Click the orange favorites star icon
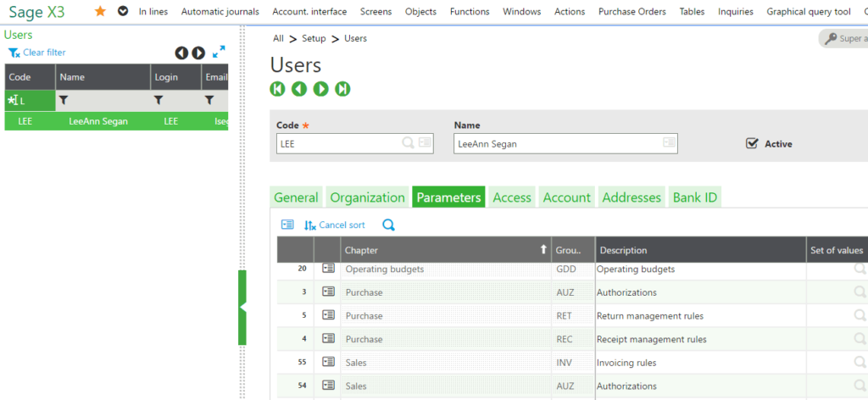This screenshot has height=400, width=868. [x=100, y=11]
